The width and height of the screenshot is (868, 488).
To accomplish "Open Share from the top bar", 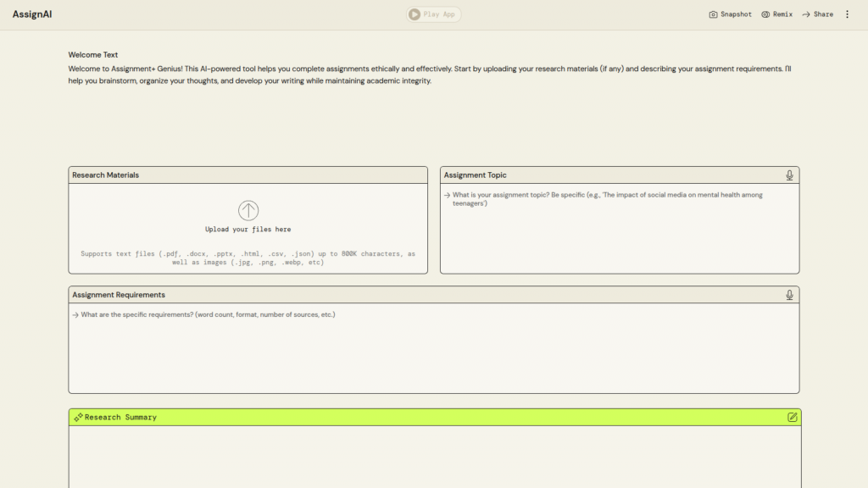I will coord(817,14).
